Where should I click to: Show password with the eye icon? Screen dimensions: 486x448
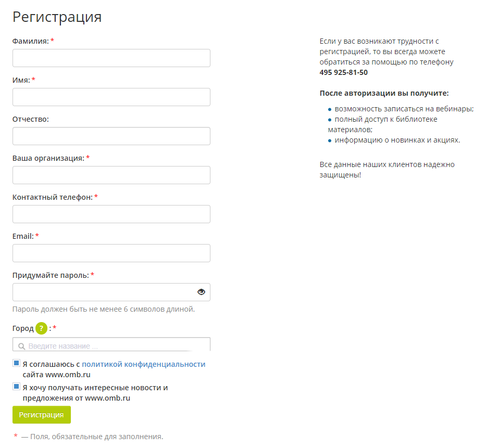pyautogui.click(x=201, y=292)
